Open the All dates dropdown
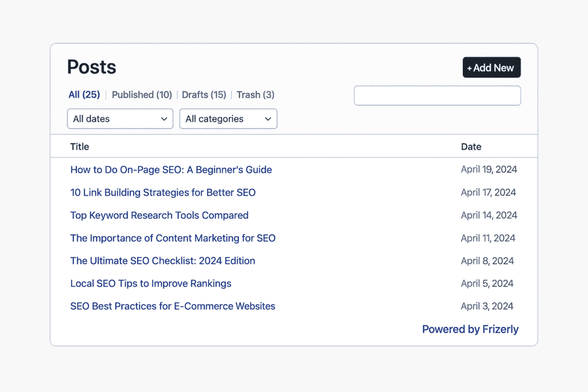The image size is (588, 392). (x=120, y=119)
